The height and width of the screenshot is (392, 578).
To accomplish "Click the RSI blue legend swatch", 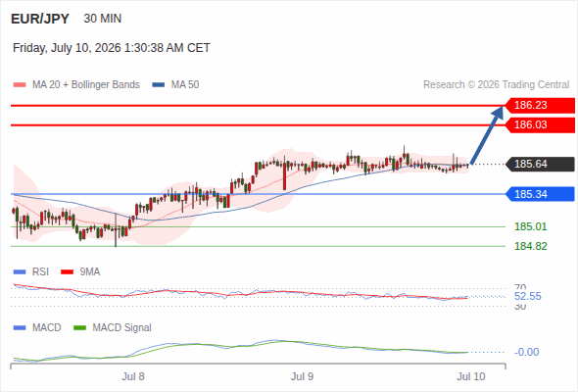I will pyautogui.click(x=20, y=272).
